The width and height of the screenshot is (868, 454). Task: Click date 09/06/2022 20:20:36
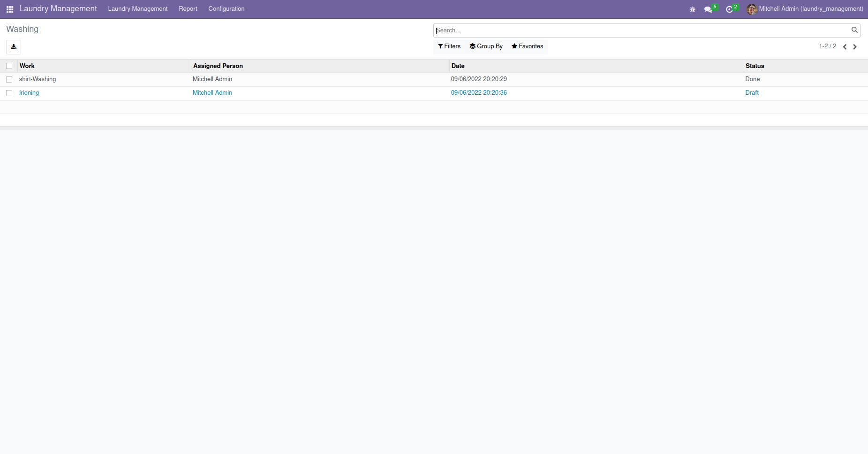click(x=479, y=93)
